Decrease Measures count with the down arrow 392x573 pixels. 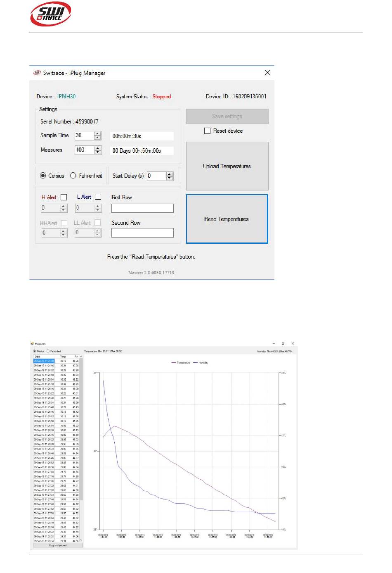(x=97, y=152)
